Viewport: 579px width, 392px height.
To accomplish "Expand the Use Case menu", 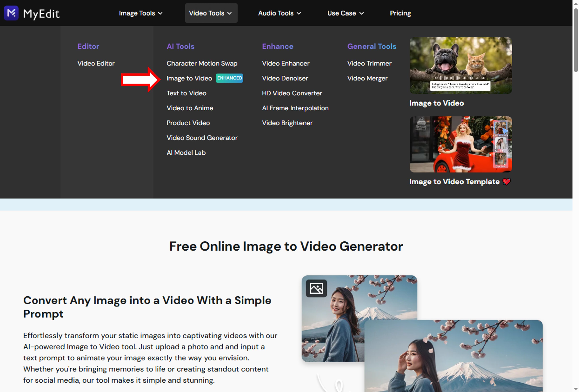I will click(x=345, y=13).
